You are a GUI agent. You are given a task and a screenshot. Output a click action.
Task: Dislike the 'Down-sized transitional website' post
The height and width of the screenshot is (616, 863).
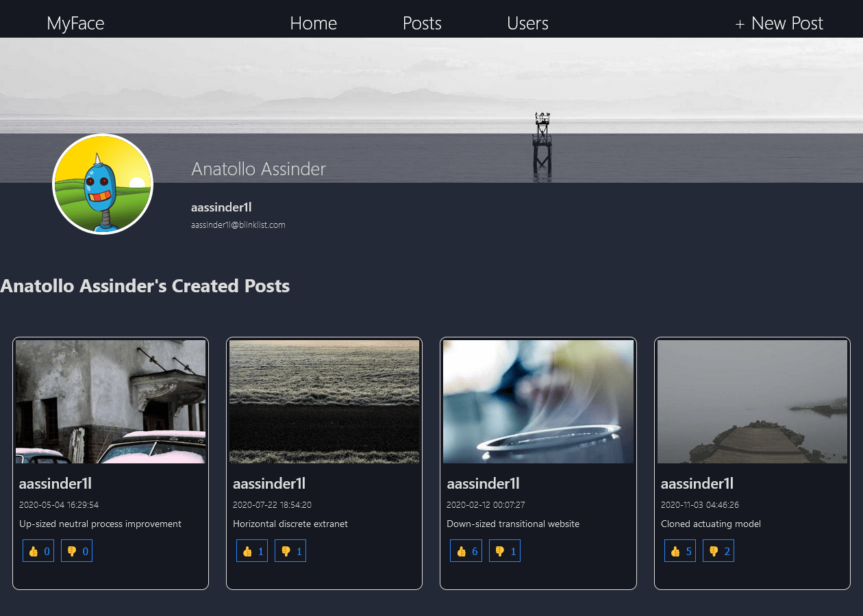pos(505,551)
